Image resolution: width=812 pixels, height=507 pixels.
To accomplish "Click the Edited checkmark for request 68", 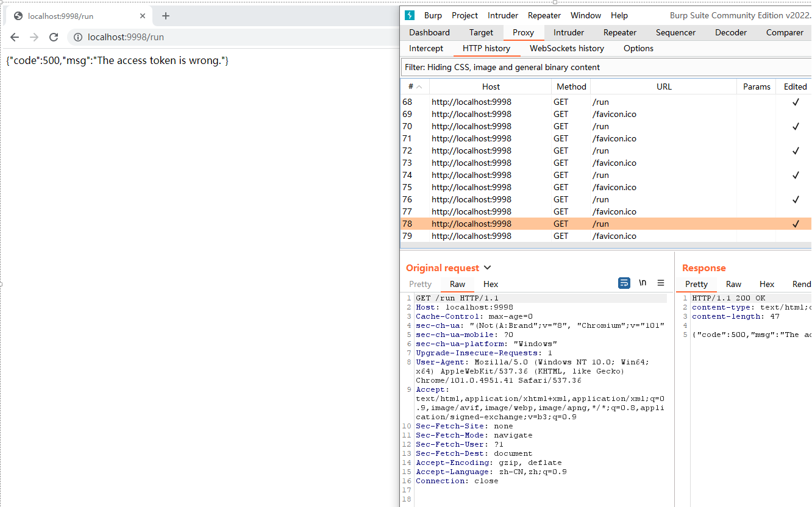I will pos(795,102).
